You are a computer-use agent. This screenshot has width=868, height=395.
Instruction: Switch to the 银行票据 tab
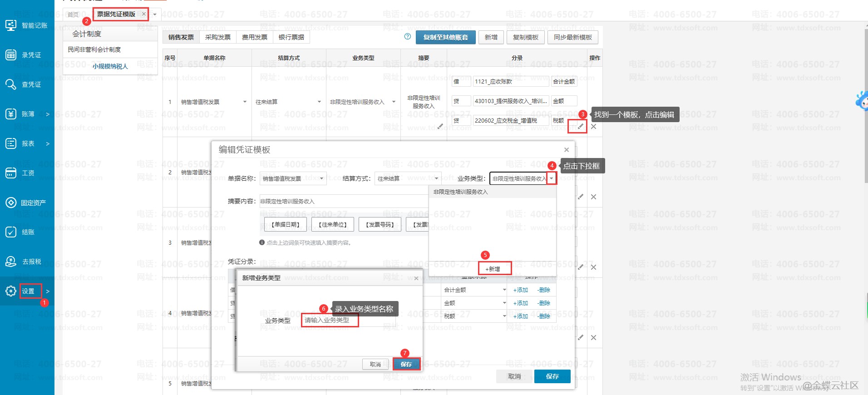point(291,37)
